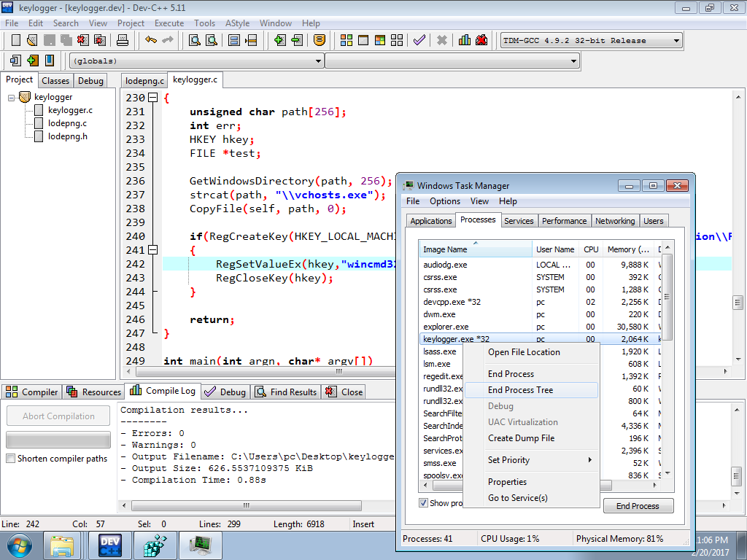747x560 pixels.
Task: Click the Close All files icon
Action: pos(99,40)
